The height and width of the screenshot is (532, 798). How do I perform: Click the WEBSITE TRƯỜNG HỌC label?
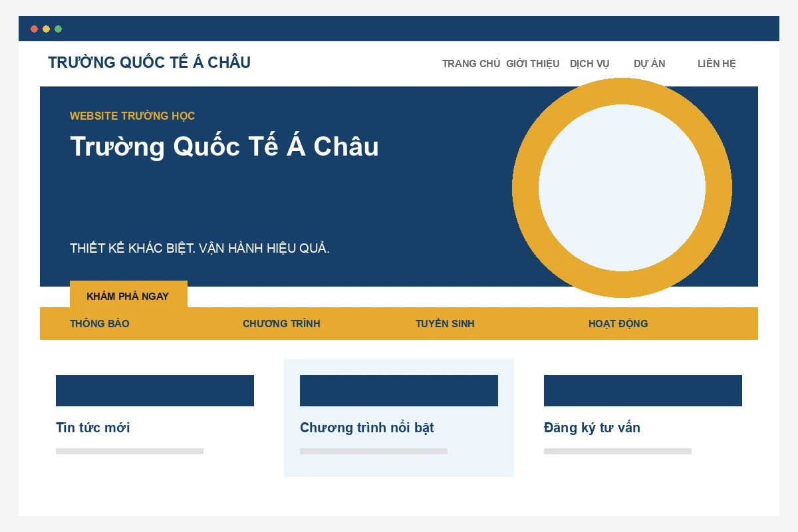pos(132,116)
